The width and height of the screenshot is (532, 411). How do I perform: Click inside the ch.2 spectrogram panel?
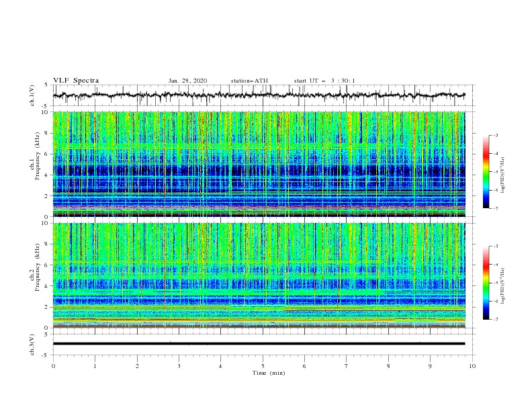coord(259,275)
